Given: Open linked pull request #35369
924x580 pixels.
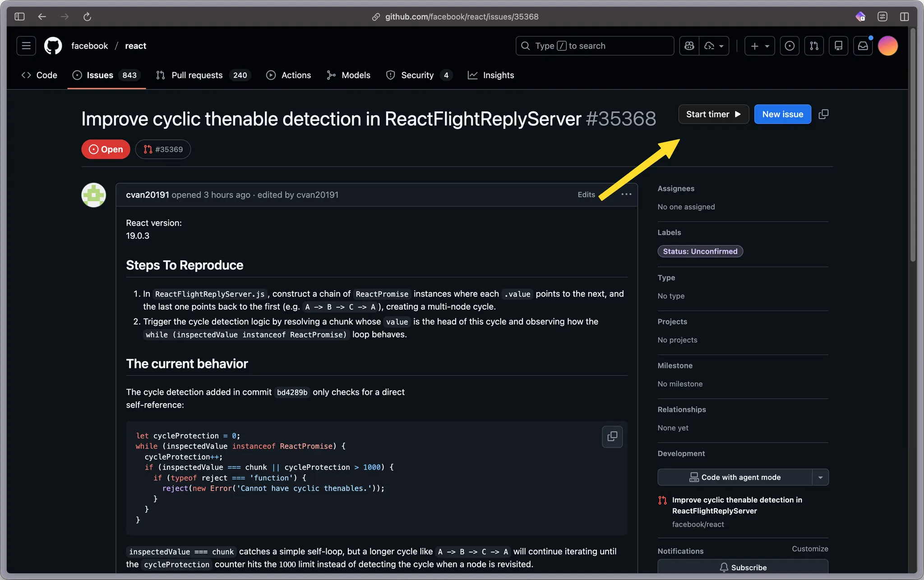Looking at the screenshot, I should (x=163, y=149).
